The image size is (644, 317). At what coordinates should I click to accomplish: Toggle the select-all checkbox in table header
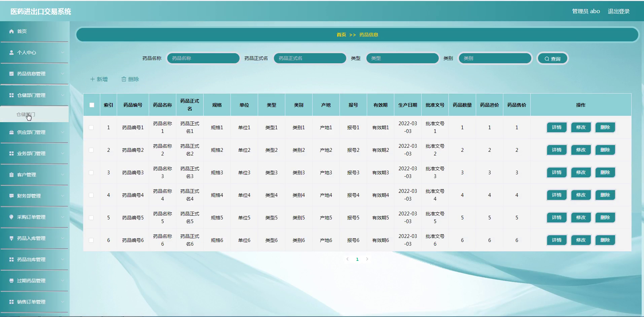92,105
